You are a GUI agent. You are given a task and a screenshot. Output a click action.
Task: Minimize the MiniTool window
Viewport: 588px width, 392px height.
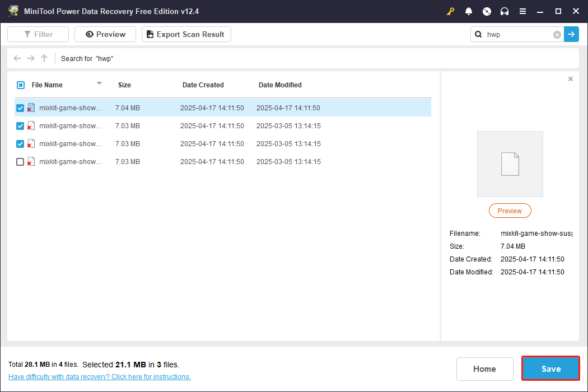(x=540, y=11)
